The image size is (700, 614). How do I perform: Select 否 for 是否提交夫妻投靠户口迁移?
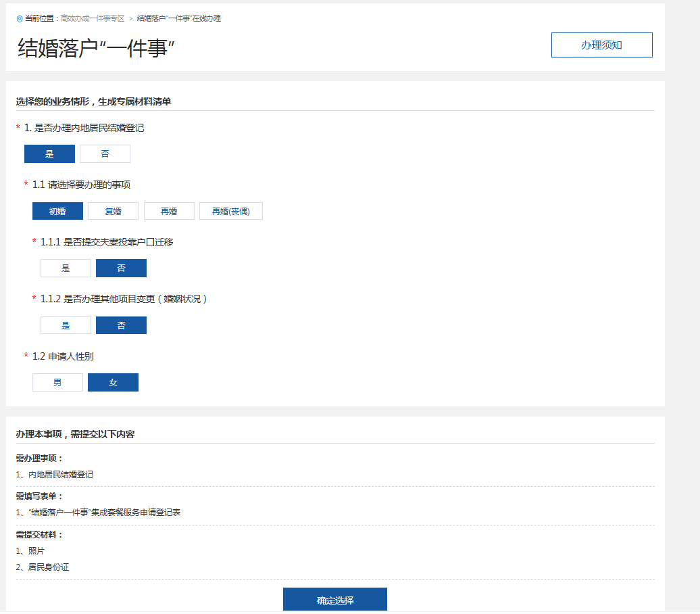click(121, 268)
